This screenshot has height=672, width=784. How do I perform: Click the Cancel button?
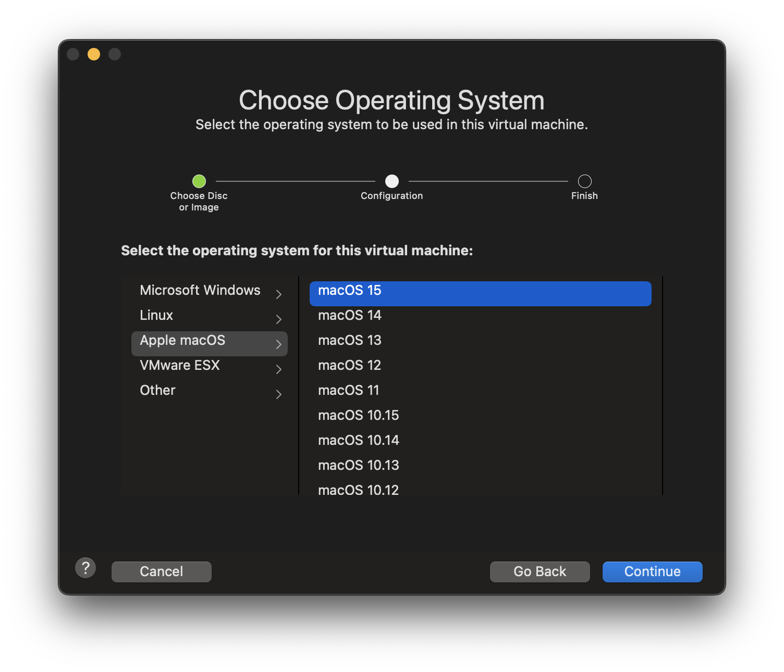click(x=162, y=571)
